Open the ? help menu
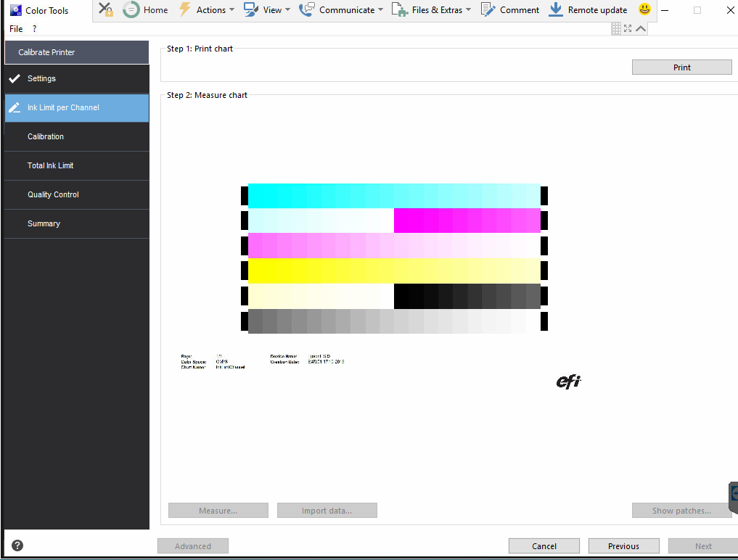This screenshot has width=738, height=560. [x=33, y=28]
